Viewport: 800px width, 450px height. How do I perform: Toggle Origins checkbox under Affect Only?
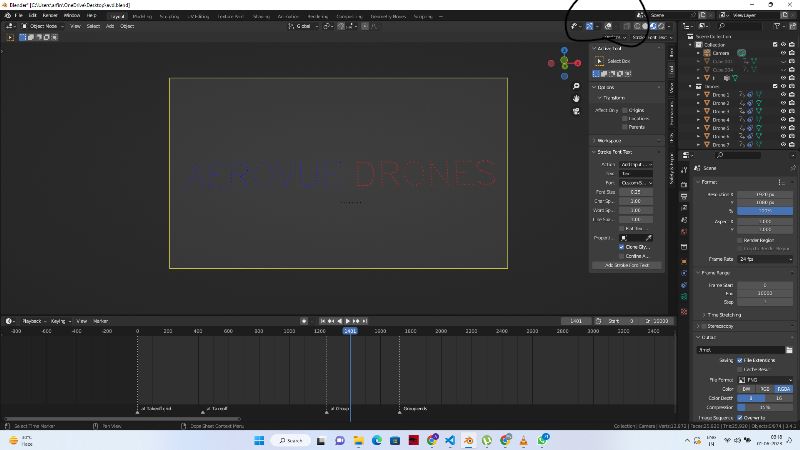(x=624, y=110)
